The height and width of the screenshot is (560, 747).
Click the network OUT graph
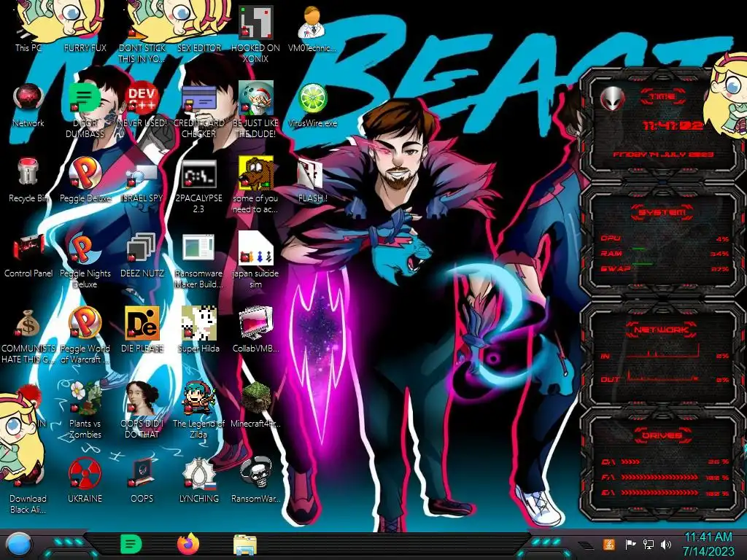pos(663,375)
